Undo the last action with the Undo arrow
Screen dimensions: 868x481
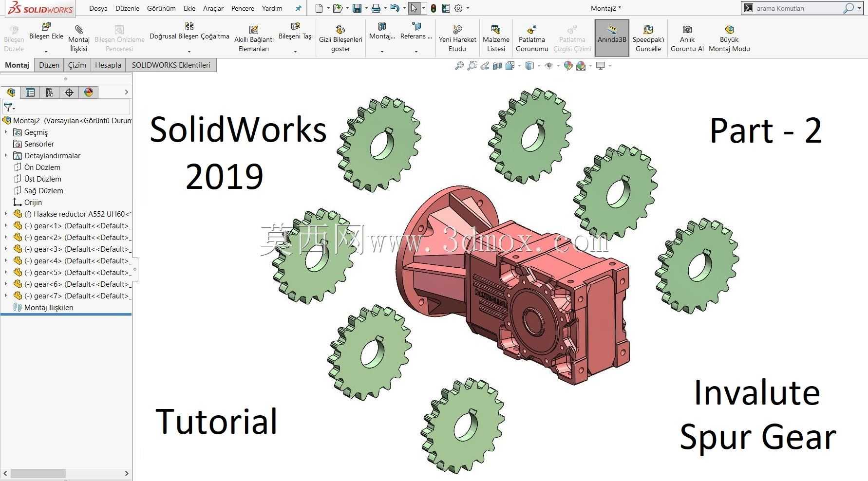click(x=395, y=8)
